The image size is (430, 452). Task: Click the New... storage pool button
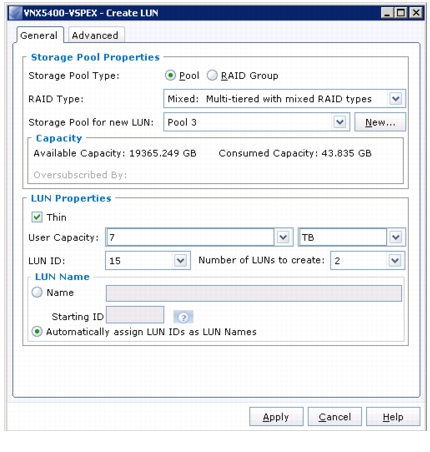click(x=380, y=122)
